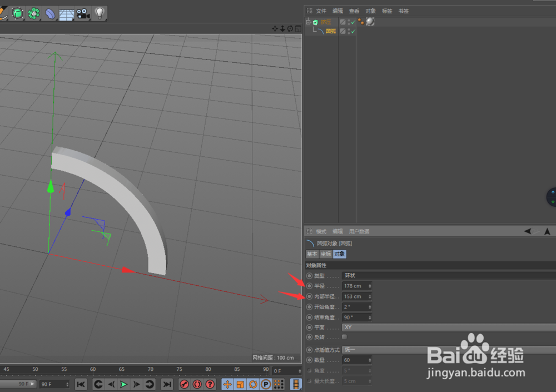Open the 类型 dropdown showing 环状
Screen dimensions: 556x392
(449, 276)
